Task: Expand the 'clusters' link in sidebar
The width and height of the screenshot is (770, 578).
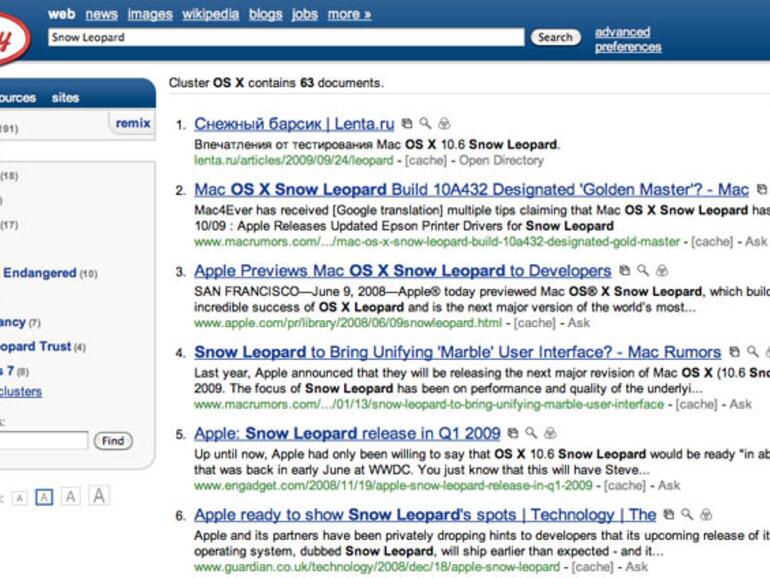Action: tap(21, 391)
